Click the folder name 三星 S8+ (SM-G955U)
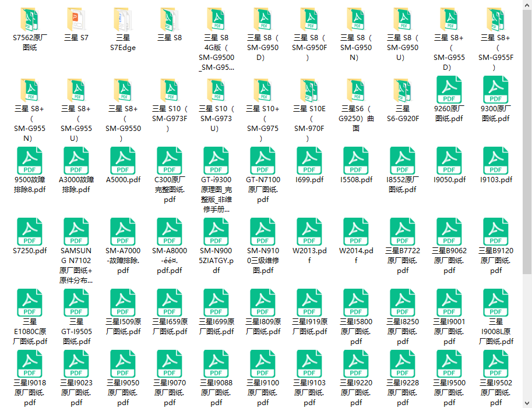This screenshot has height=408, width=532. [x=76, y=123]
